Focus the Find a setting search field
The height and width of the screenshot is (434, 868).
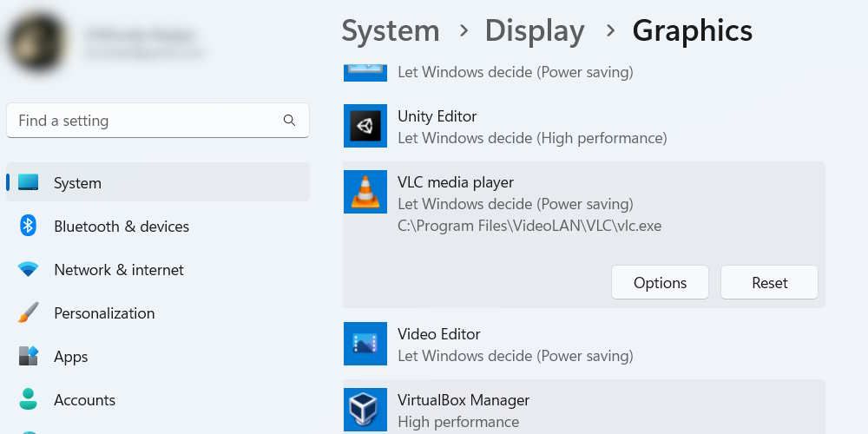pyautogui.click(x=143, y=121)
